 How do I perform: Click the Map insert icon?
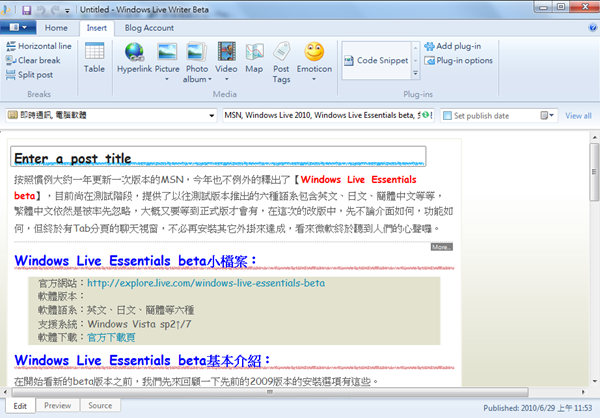(254, 58)
